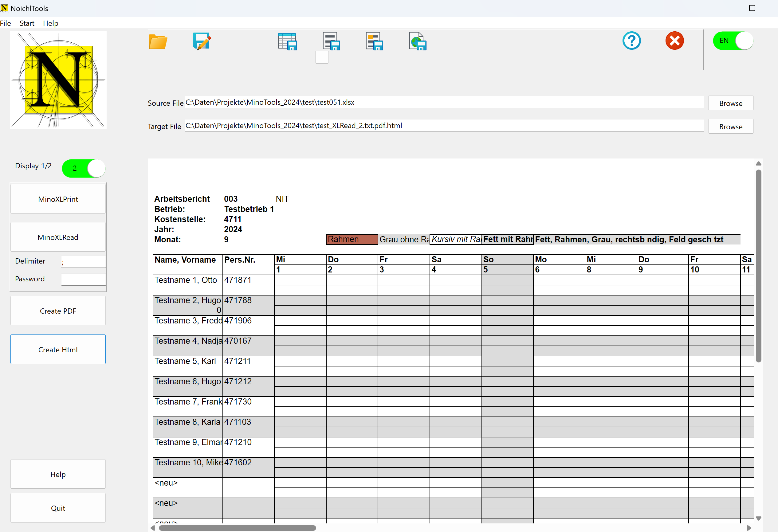Click the 'Testbetrieb 1' value
Image resolution: width=778 pixels, height=532 pixels.
tap(249, 209)
